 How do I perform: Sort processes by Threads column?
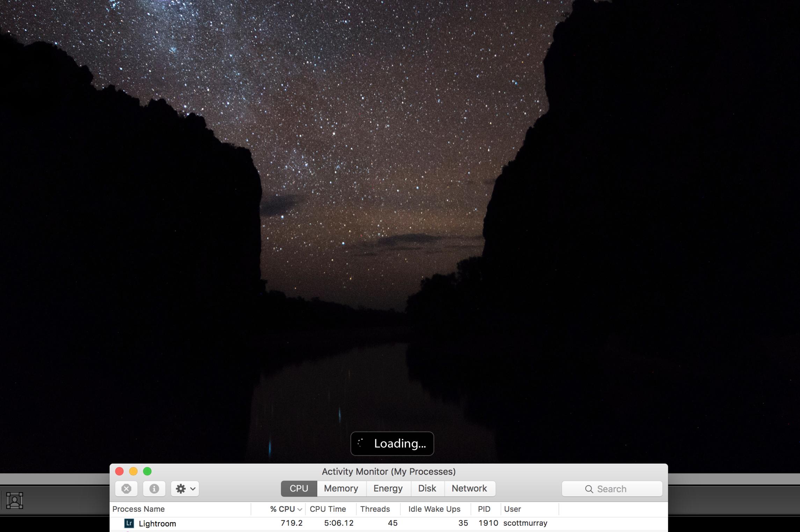pyautogui.click(x=375, y=509)
